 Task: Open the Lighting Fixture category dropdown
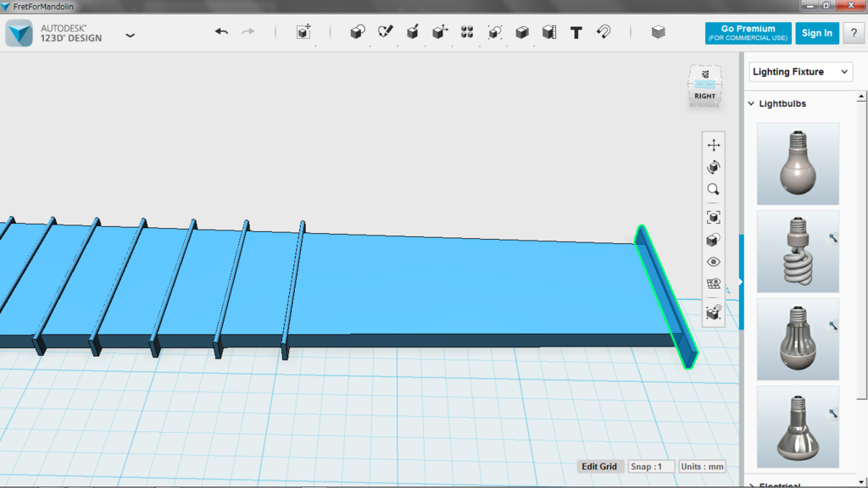click(800, 72)
